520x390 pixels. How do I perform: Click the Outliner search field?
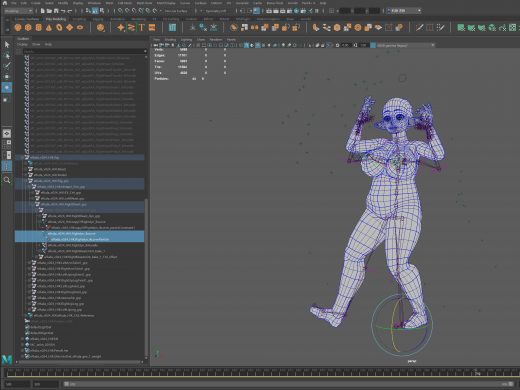click(x=84, y=51)
